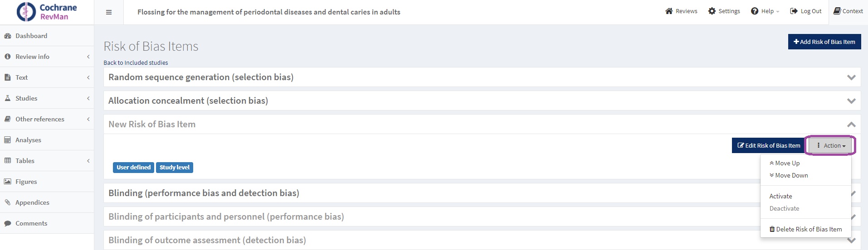
Task: Open the Context panel
Action: click(848, 11)
